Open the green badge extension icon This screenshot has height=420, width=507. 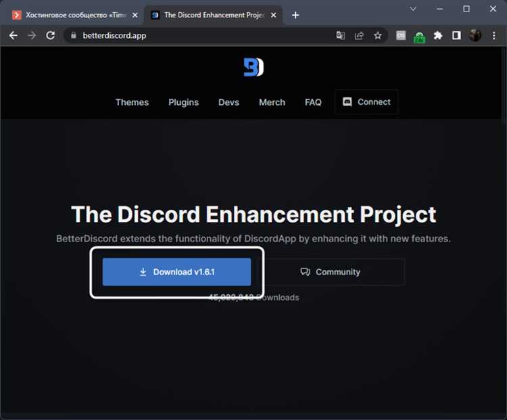point(419,37)
